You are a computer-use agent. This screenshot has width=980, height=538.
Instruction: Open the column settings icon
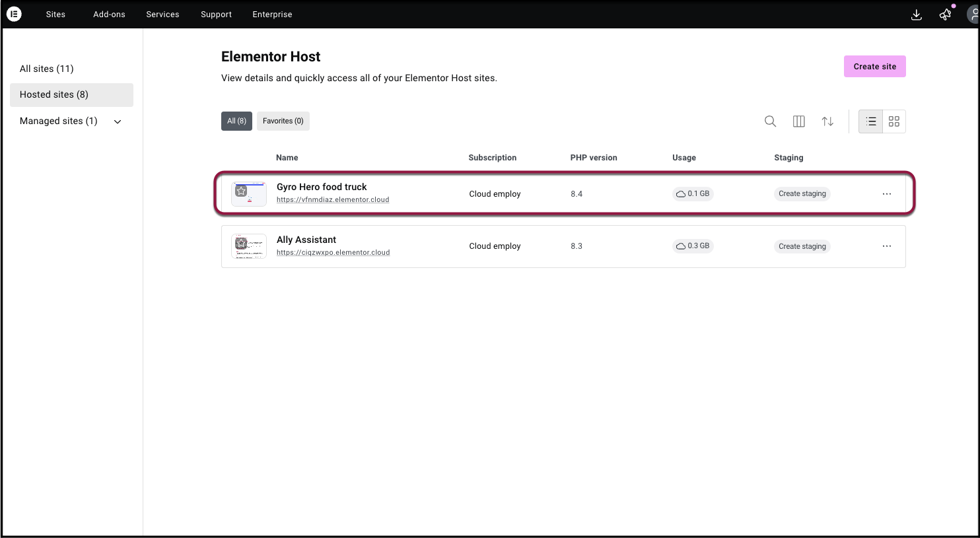pos(798,121)
